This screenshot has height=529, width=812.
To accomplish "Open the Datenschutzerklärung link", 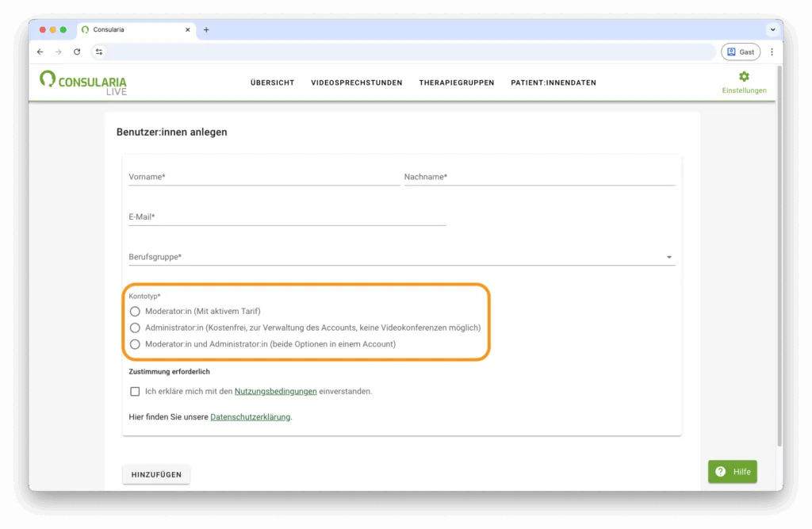I will point(250,416).
